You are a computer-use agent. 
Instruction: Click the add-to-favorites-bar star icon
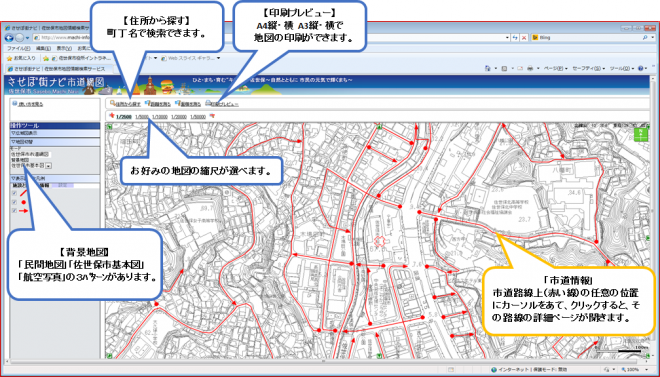click(x=46, y=58)
